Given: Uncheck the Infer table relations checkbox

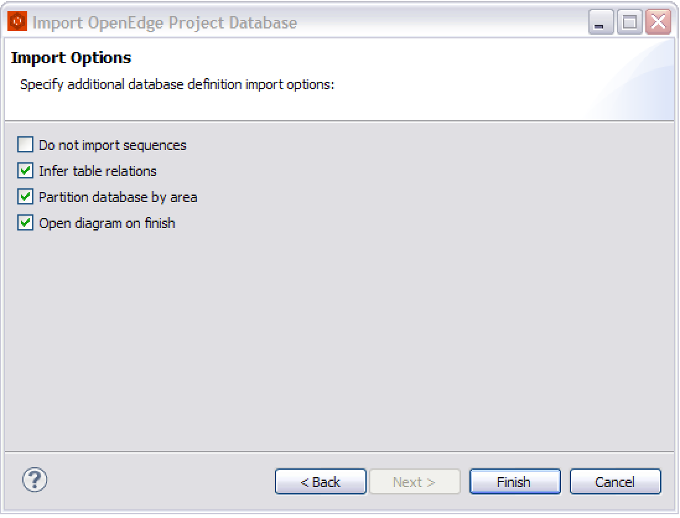Looking at the screenshot, I should [26, 171].
